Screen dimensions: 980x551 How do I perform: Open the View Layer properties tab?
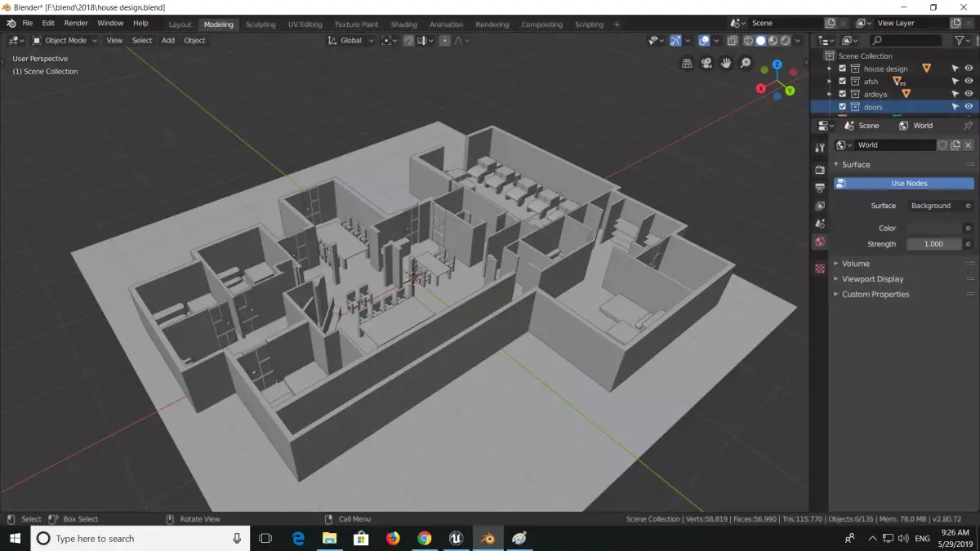click(x=820, y=206)
